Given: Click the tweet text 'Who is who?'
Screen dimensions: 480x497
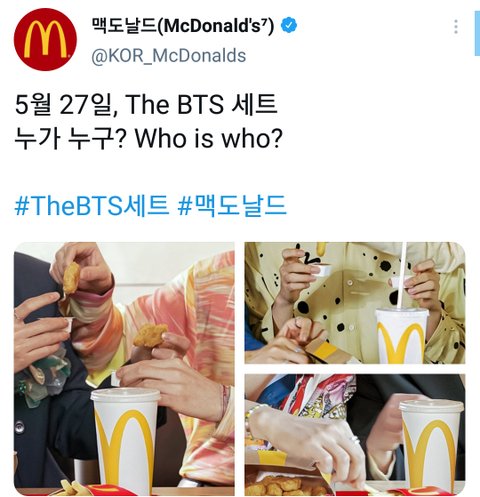Looking at the screenshot, I should point(209,138).
